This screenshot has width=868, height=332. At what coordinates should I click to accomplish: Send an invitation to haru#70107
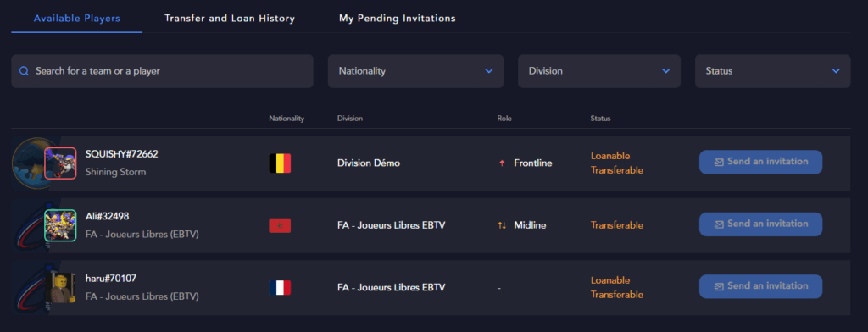(760, 286)
